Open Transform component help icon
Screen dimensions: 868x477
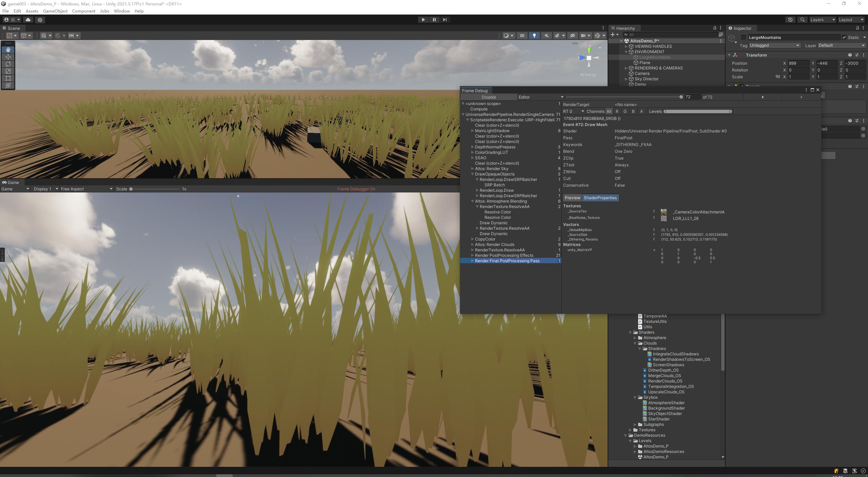pyautogui.click(x=850, y=55)
